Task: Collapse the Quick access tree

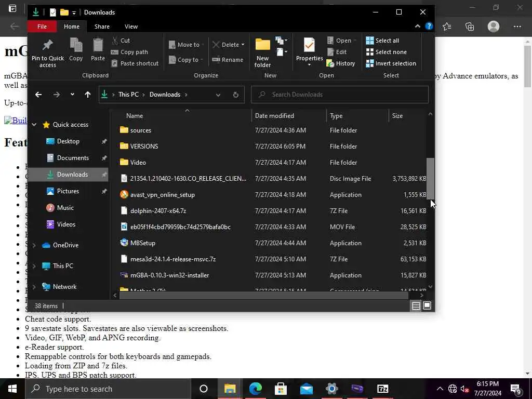Action: pyautogui.click(x=34, y=125)
